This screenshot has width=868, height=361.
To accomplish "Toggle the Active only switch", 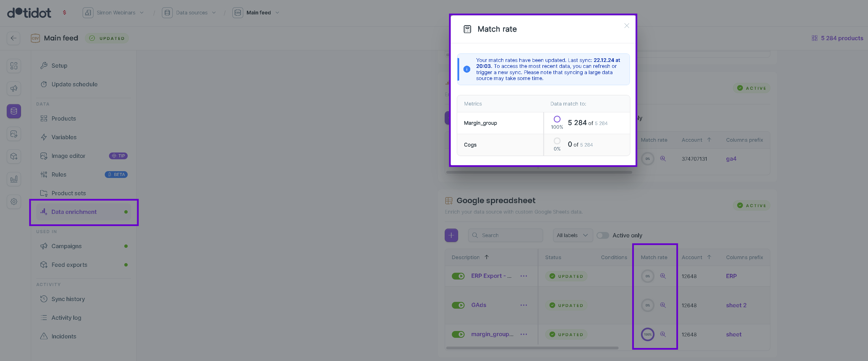I will pos(603,235).
